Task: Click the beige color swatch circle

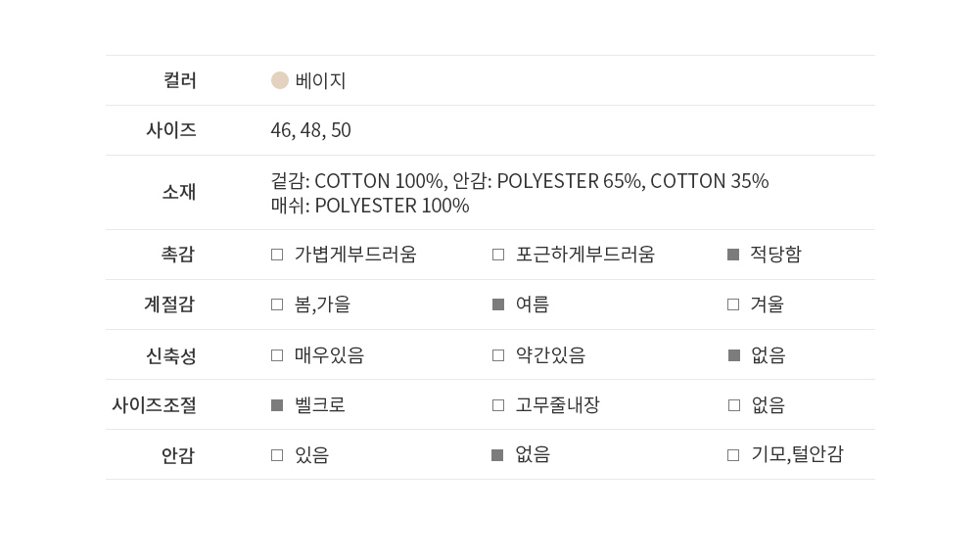Action: 280,80
